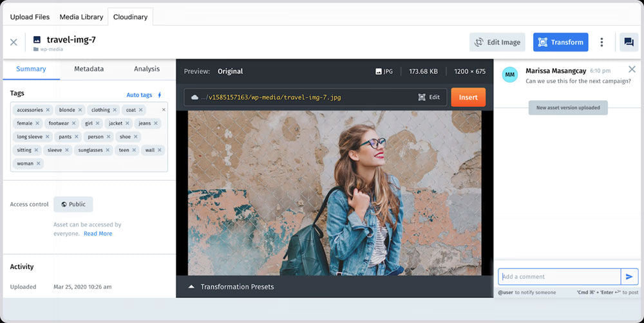Remove the sitting tag
644x323 pixels.
(36, 150)
